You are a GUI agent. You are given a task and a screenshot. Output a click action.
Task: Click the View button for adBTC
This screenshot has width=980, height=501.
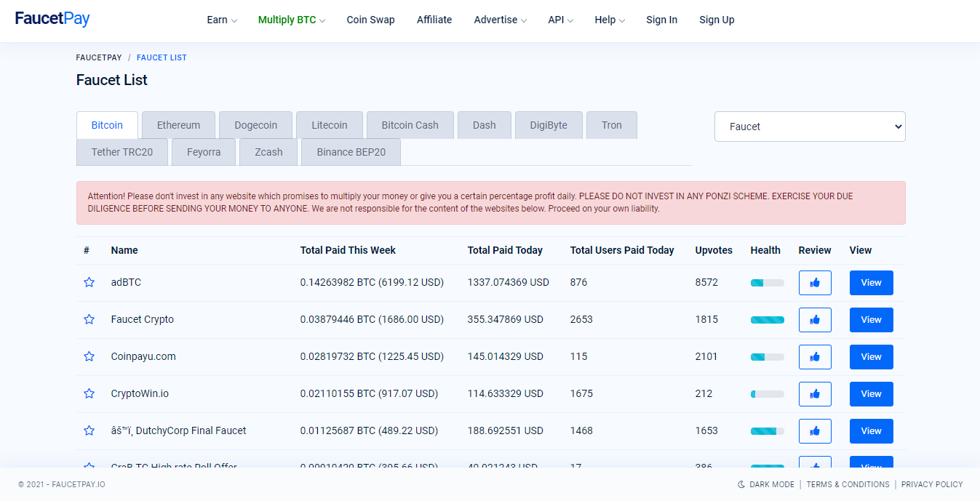871,283
